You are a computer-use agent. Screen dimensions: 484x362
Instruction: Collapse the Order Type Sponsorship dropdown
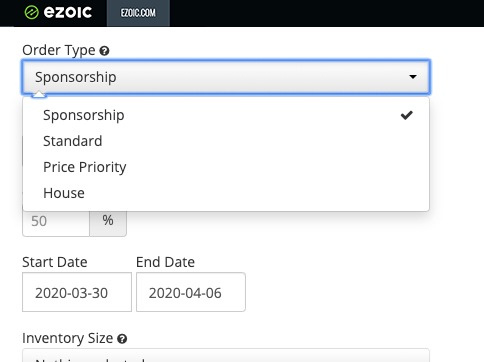[x=226, y=77]
